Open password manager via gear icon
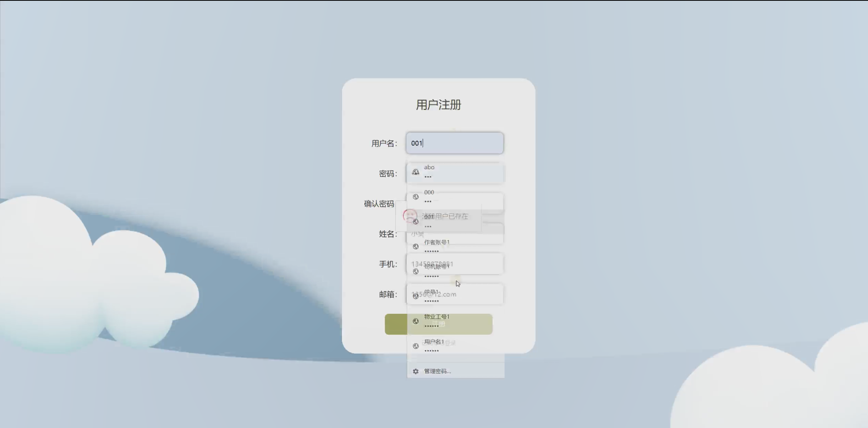 [x=415, y=371]
